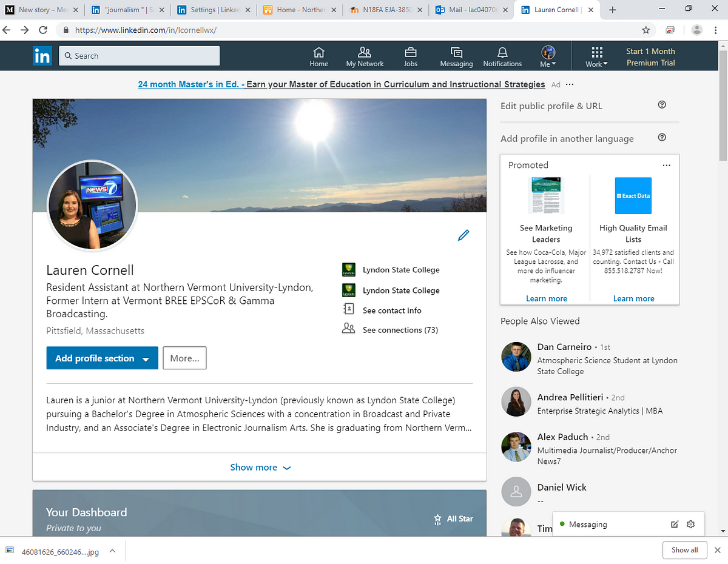Screen dimensions: 728x564
Task: Open the Me profile menu
Action: [x=548, y=57]
